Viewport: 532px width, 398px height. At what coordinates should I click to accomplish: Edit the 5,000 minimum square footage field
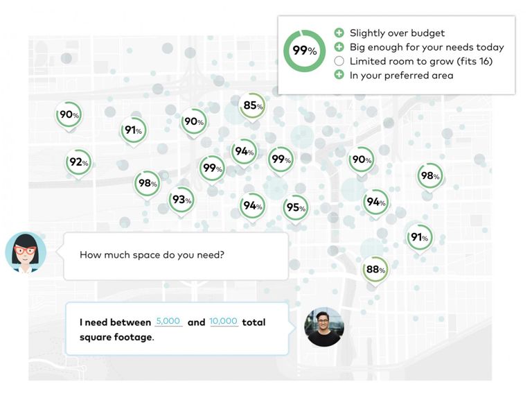(168, 321)
